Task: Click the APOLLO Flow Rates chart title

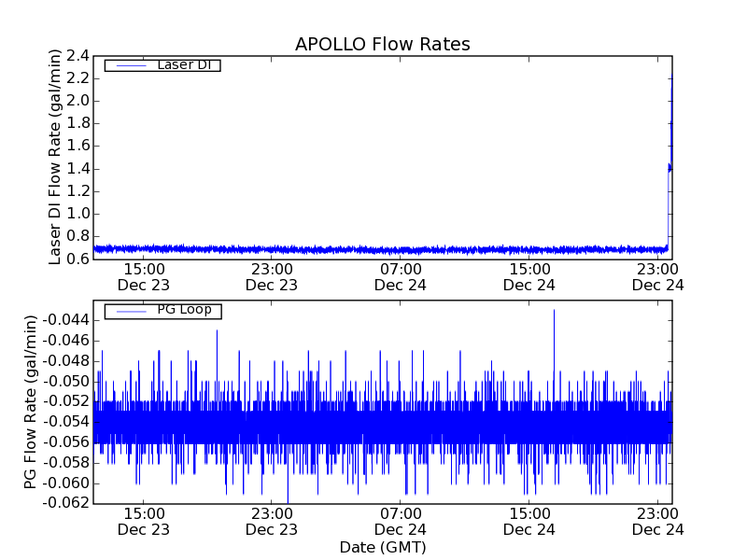Action: (382, 45)
